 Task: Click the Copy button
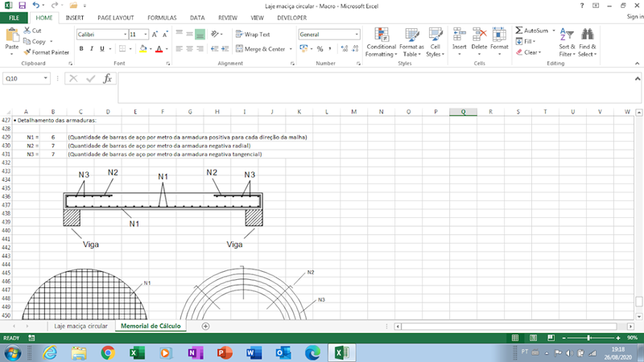tap(35, 42)
